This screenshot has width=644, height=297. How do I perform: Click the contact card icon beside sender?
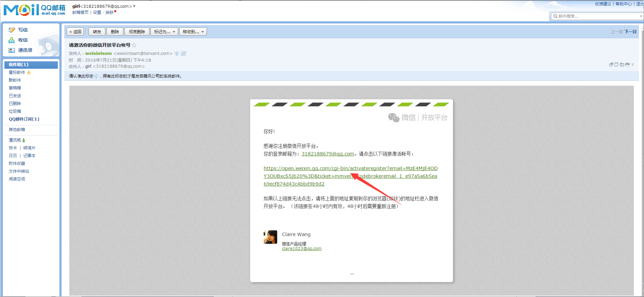click(x=183, y=54)
